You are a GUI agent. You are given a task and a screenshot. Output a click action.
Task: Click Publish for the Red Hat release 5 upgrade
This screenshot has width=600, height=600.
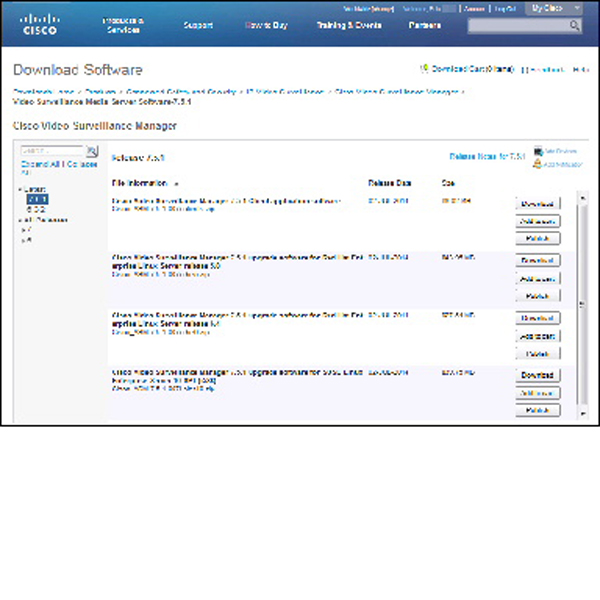coord(538,296)
